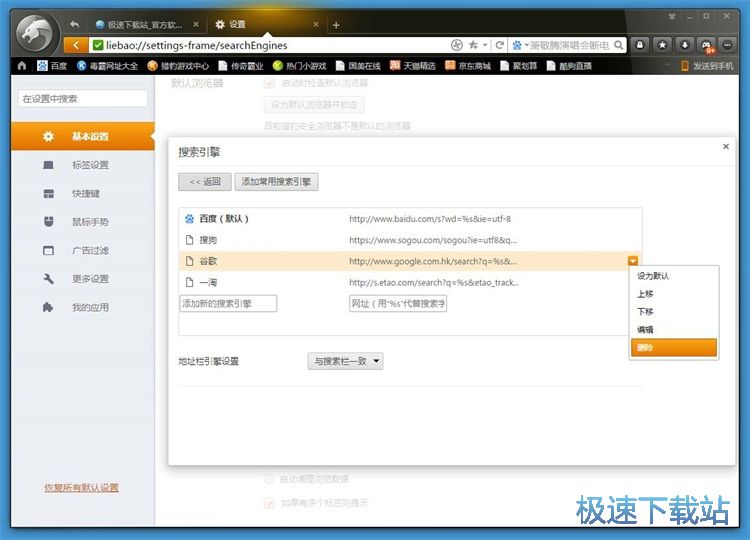Select 鼠标手势 in the sidebar

[83, 222]
